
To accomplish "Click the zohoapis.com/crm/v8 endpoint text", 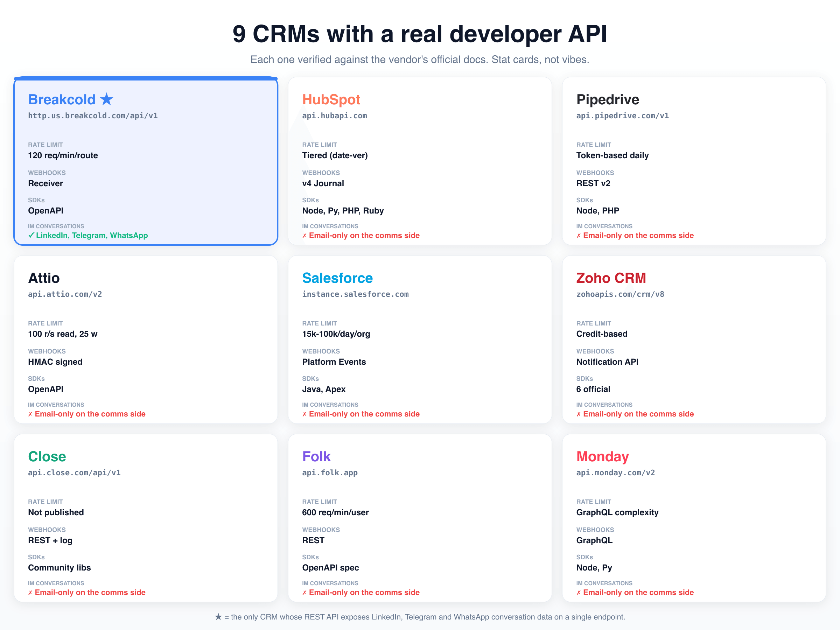I will point(620,294).
